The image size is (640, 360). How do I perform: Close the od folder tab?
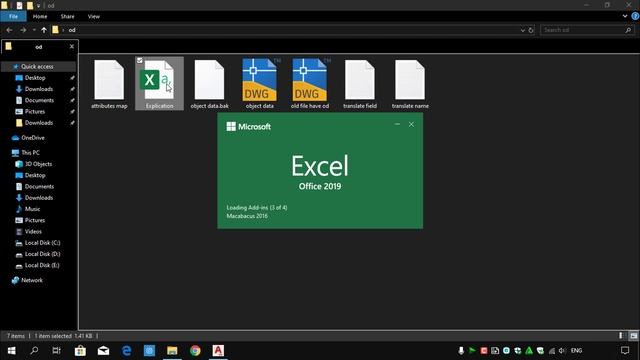point(72,47)
